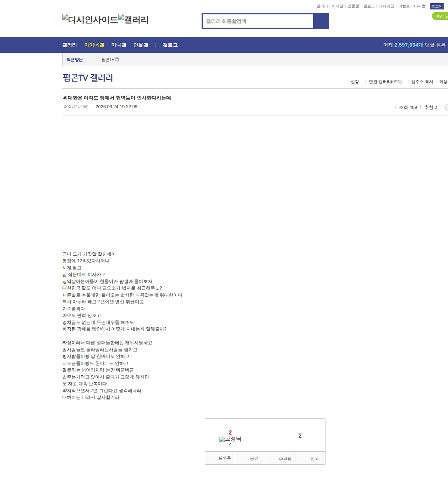Open the 최근 방문 recent visits list
This screenshot has height=500, width=448.
(x=74, y=60)
